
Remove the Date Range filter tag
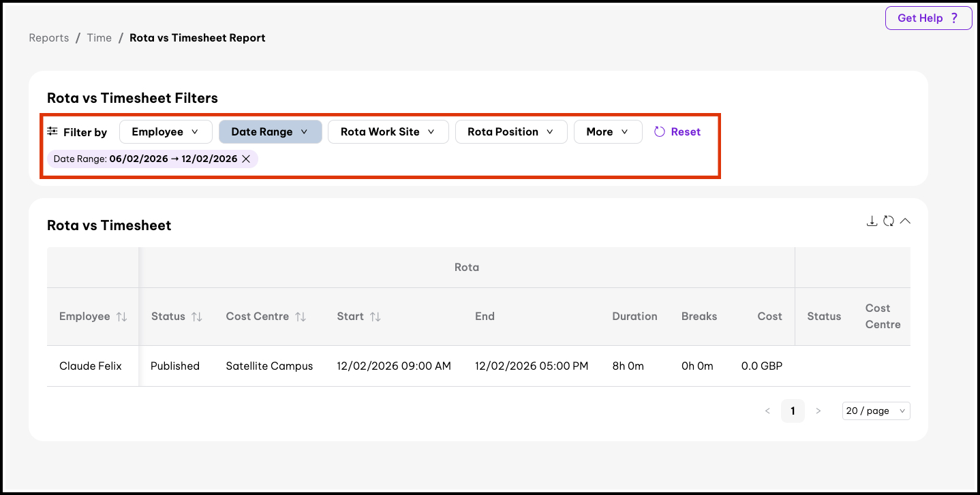(x=246, y=159)
